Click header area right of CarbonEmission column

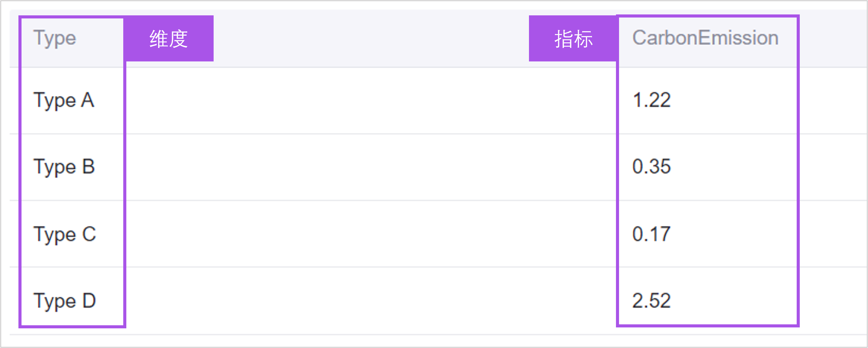(832, 39)
